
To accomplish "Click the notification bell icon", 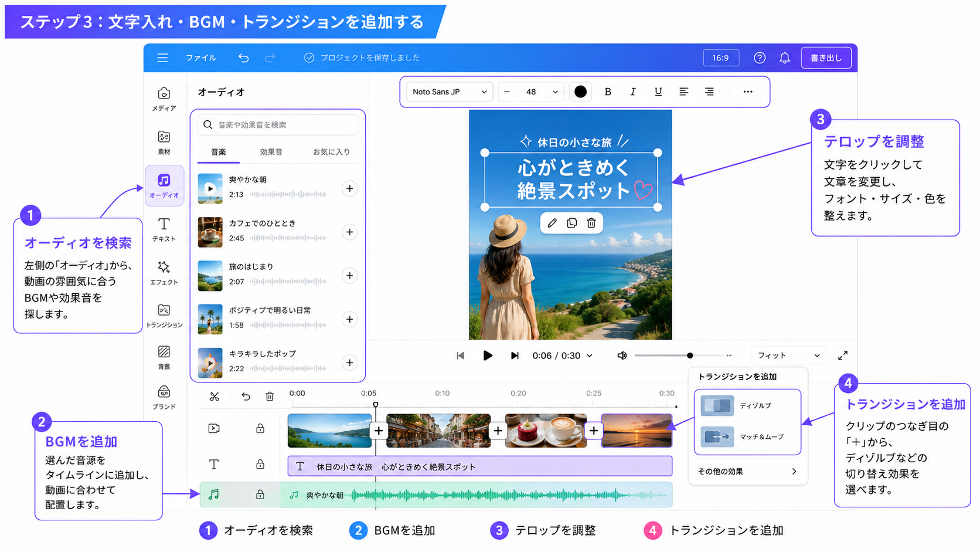I will [x=785, y=57].
